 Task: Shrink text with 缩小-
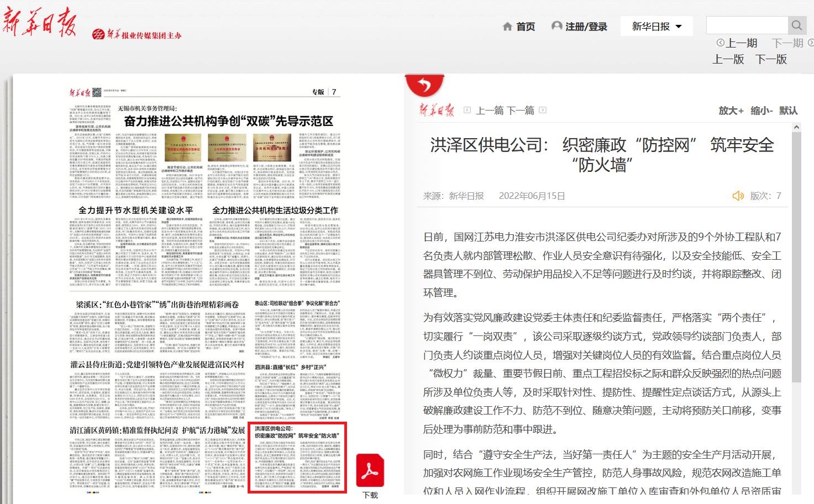click(762, 111)
